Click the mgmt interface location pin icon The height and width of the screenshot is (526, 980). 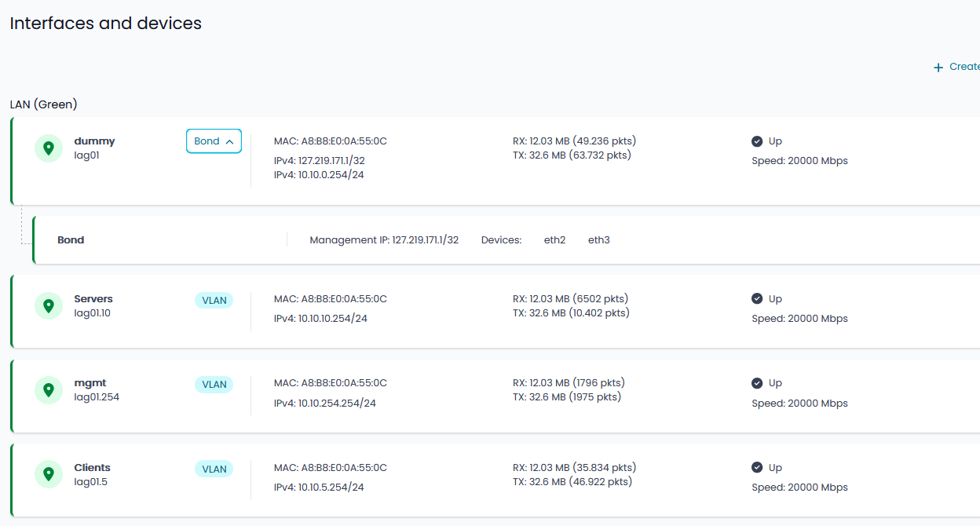pos(49,390)
